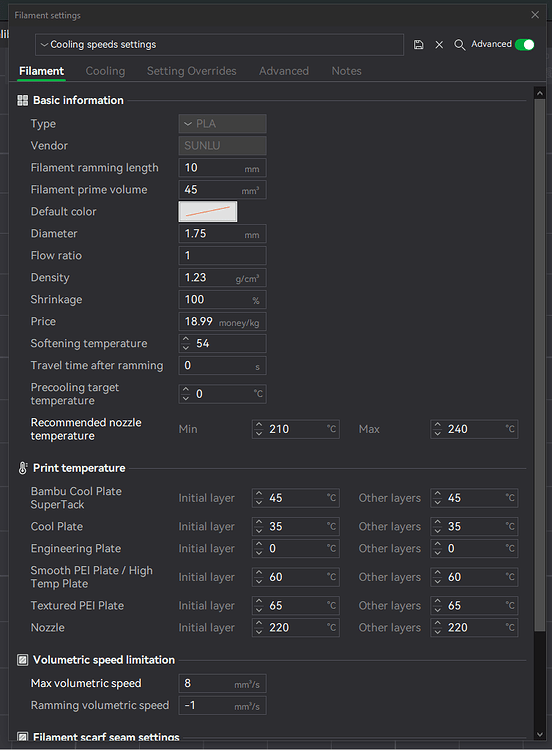The image size is (552, 750).
Task: Edit the Travel time after ramming field
Action: click(222, 366)
